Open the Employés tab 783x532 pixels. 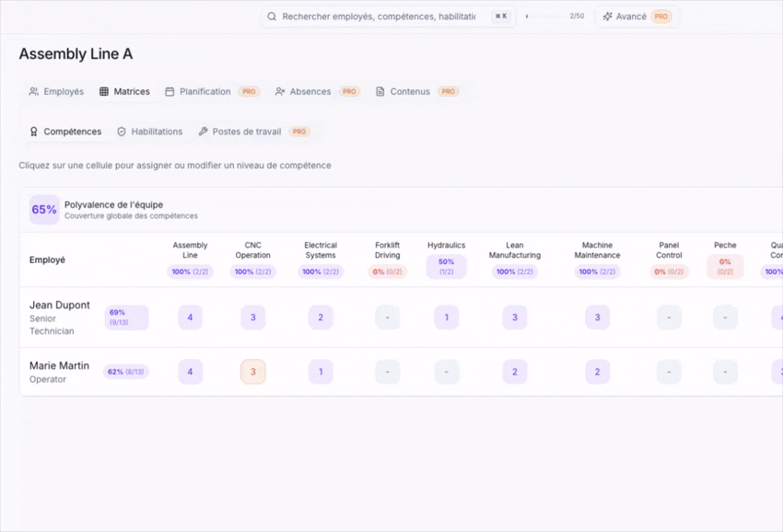[x=56, y=92]
